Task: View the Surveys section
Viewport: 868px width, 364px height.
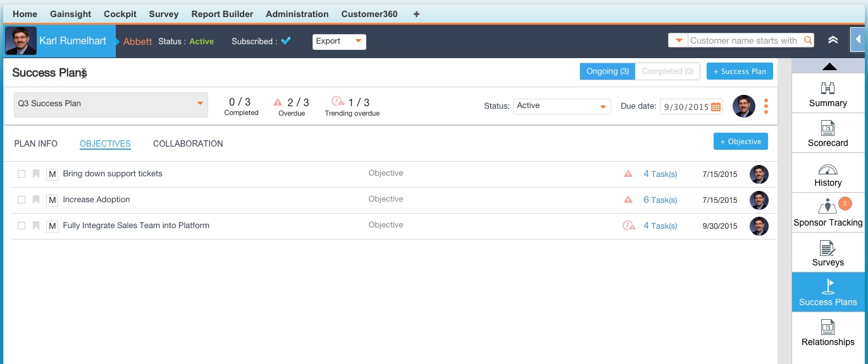Action: (x=828, y=253)
